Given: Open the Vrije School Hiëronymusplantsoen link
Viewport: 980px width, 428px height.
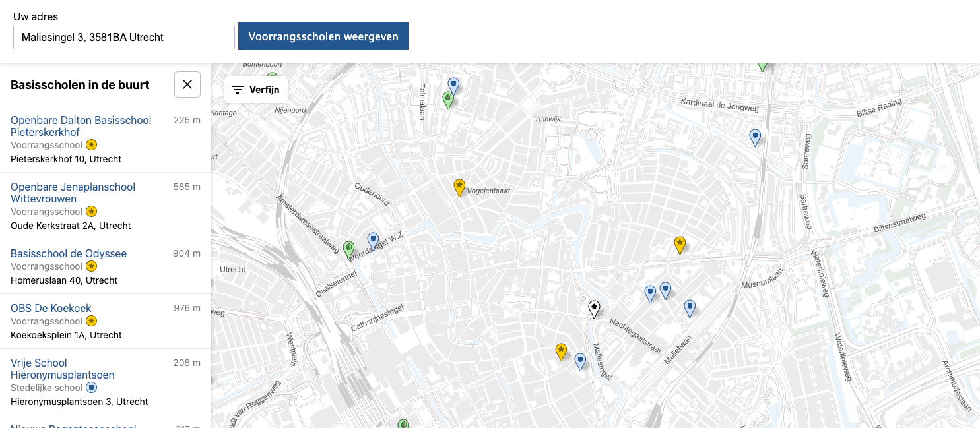Looking at the screenshot, I should tap(63, 369).
